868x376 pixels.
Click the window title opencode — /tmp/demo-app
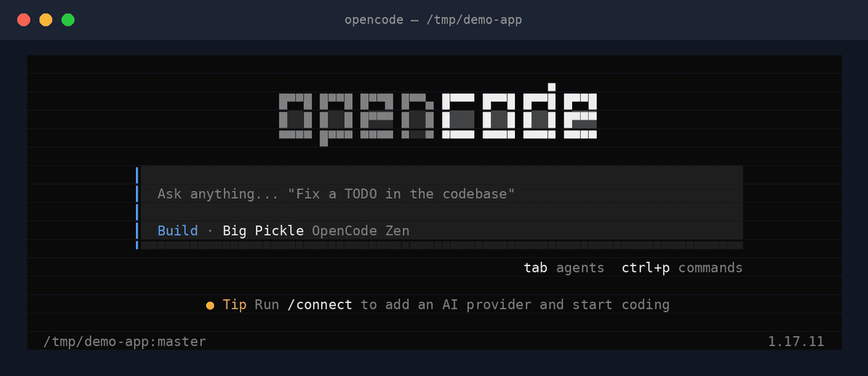(x=433, y=20)
